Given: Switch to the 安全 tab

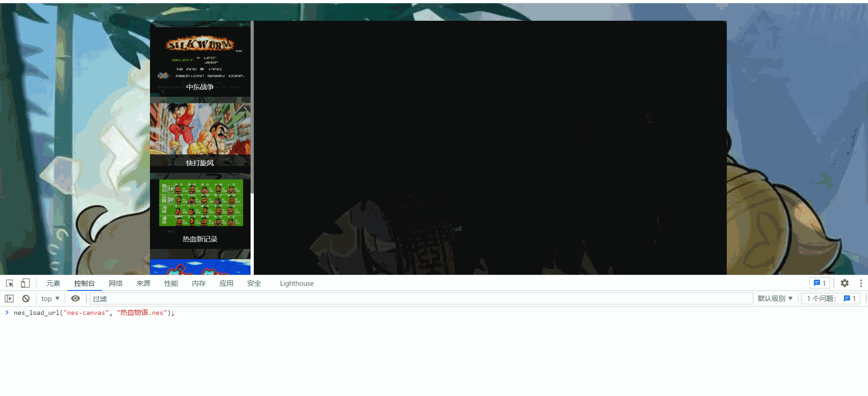Looking at the screenshot, I should [x=254, y=283].
